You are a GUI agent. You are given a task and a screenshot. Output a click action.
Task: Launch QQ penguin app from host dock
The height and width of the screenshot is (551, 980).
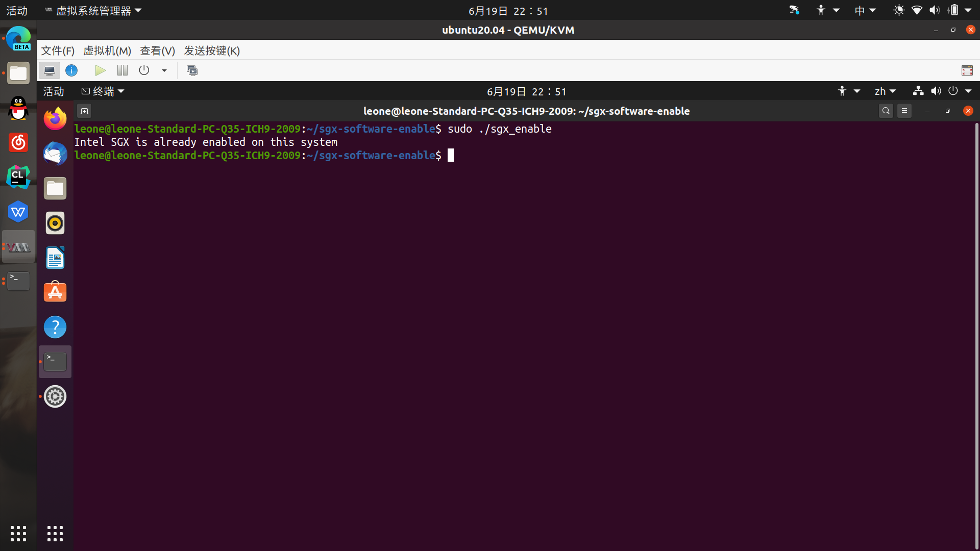click(18, 108)
